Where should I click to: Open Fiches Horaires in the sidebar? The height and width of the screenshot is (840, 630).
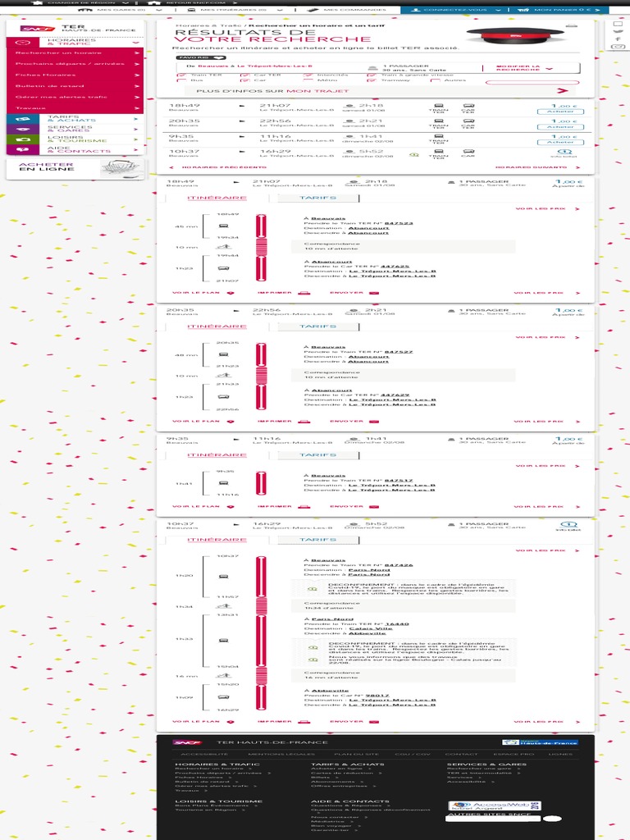(x=75, y=75)
